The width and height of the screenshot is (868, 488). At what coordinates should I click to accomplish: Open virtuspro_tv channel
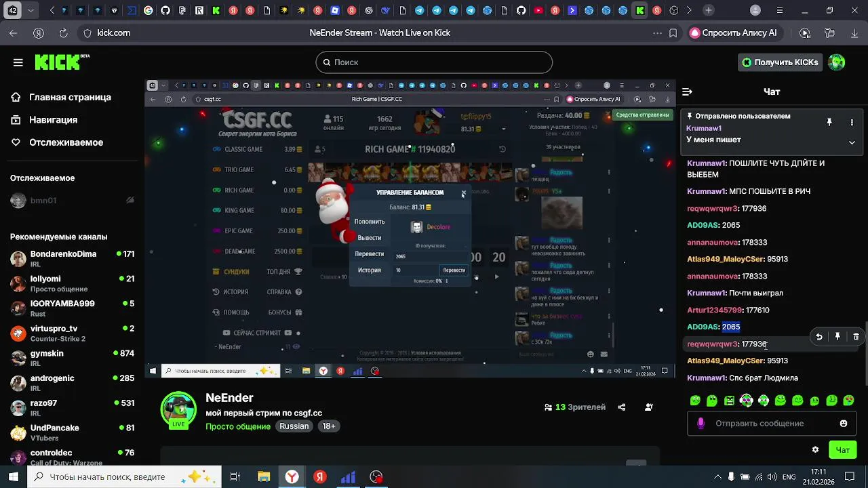72,333
